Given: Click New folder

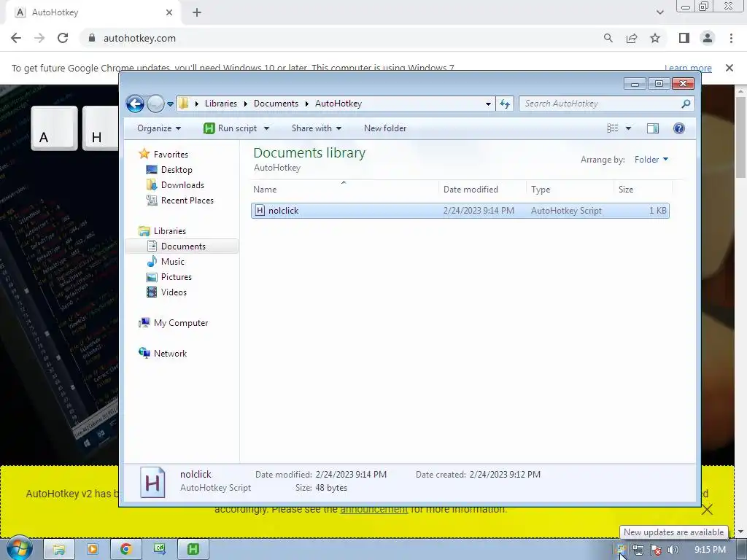Looking at the screenshot, I should (x=385, y=128).
